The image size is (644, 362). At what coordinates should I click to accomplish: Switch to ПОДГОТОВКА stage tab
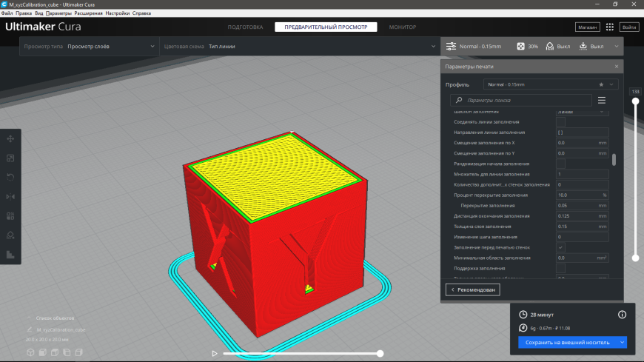coord(245,27)
